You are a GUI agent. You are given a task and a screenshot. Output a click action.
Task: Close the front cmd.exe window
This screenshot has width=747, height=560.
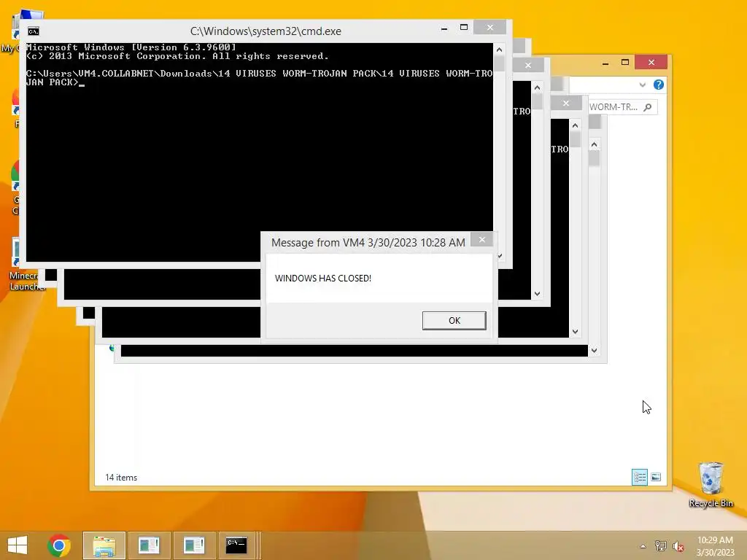[489, 28]
